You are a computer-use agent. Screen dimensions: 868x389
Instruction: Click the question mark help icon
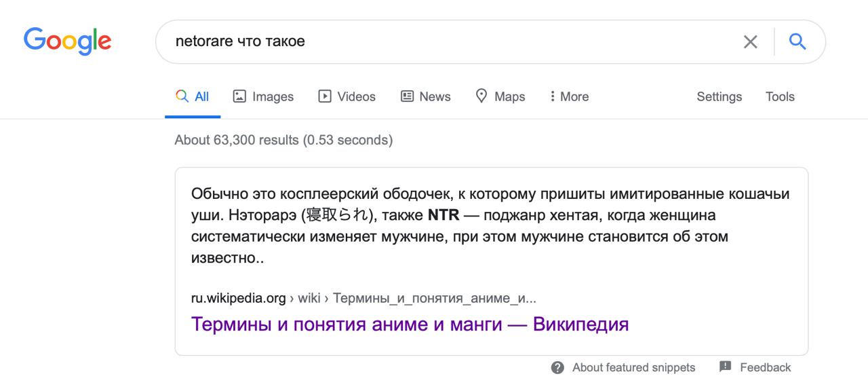[x=557, y=367]
